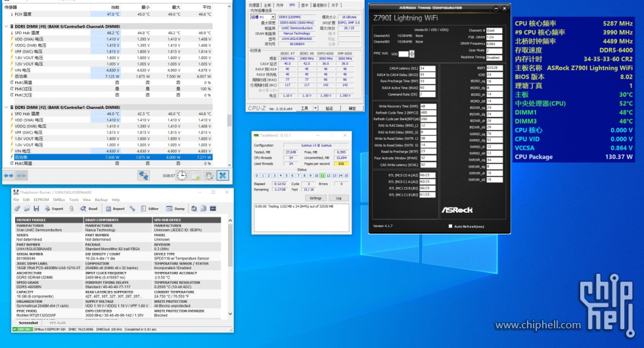
Task: Click the Thaiphoon Burner title bar app icon
Action: tap(16, 192)
